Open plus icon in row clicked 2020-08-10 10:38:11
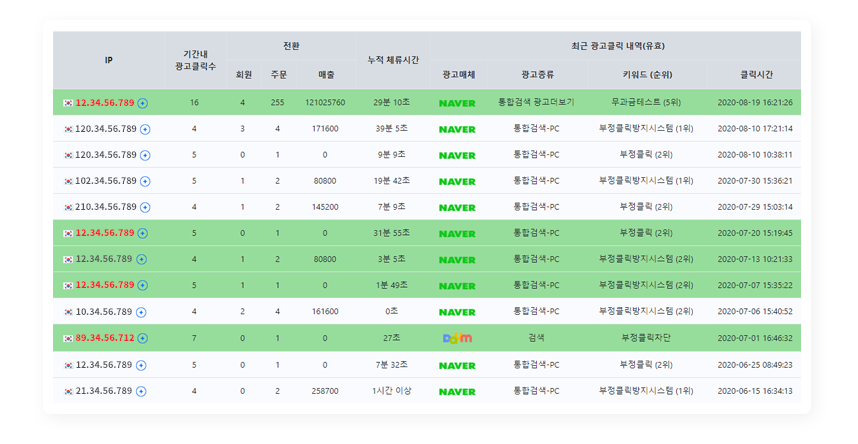Image resolution: width=858 pixels, height=444 pixels. coord(145,155)
